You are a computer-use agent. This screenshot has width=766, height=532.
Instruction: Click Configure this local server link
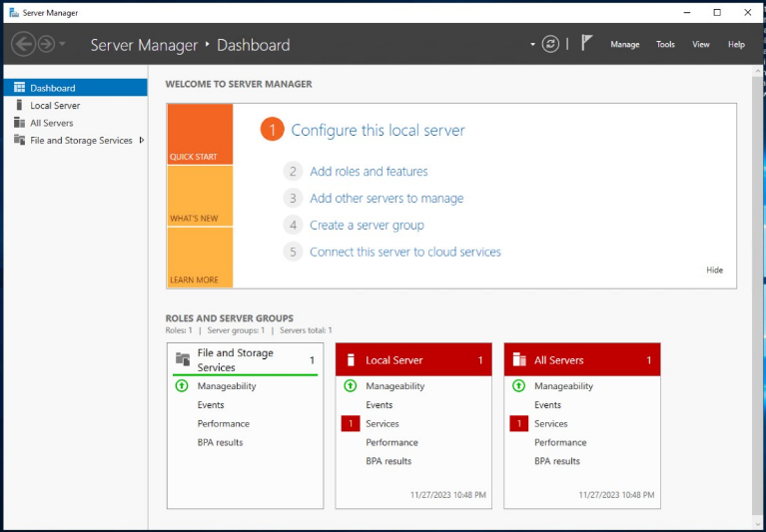tap(379, 131)
